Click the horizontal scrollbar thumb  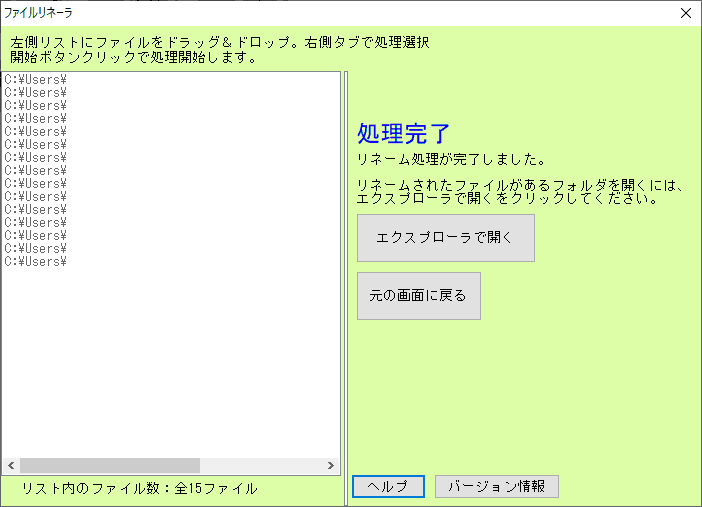[110, 466]
